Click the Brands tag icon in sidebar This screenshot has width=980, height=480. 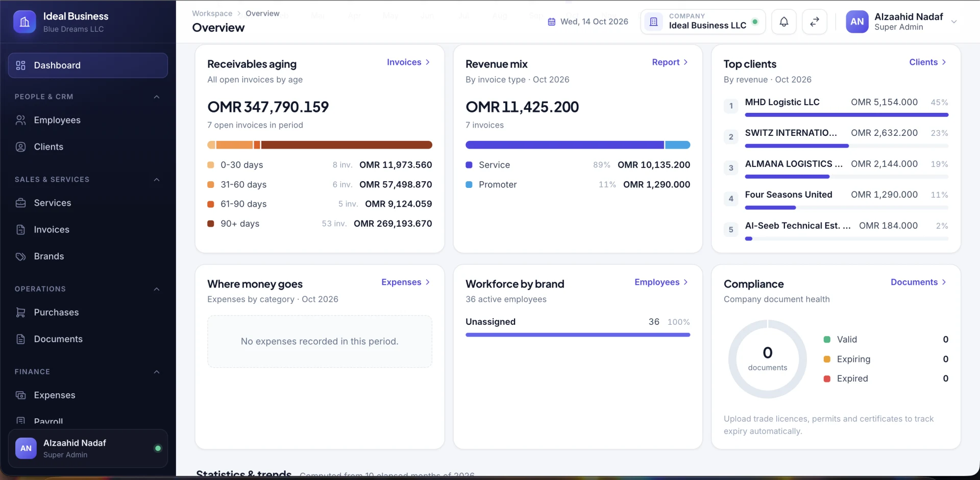[20, 256]
